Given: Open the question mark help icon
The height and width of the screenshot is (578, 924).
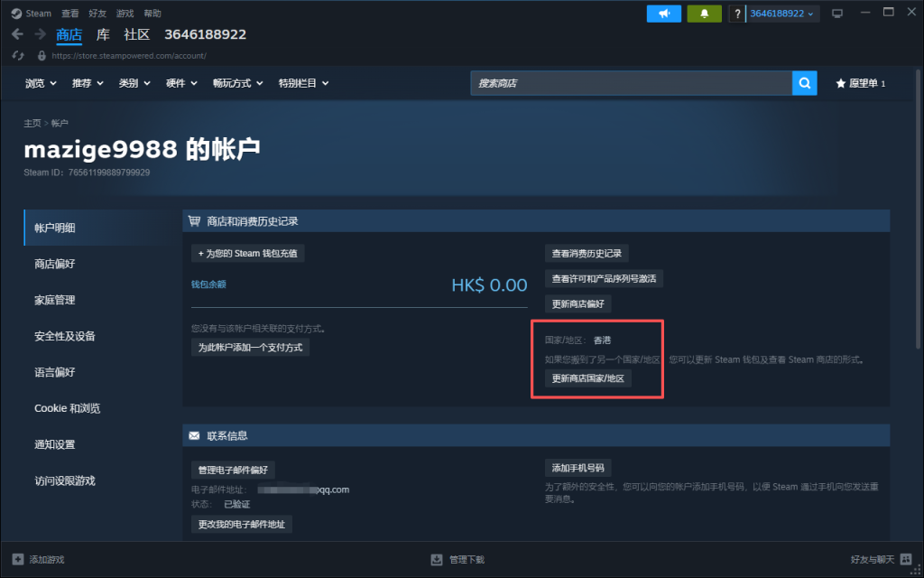Looking at the screenshot, I should click(737, 14).
